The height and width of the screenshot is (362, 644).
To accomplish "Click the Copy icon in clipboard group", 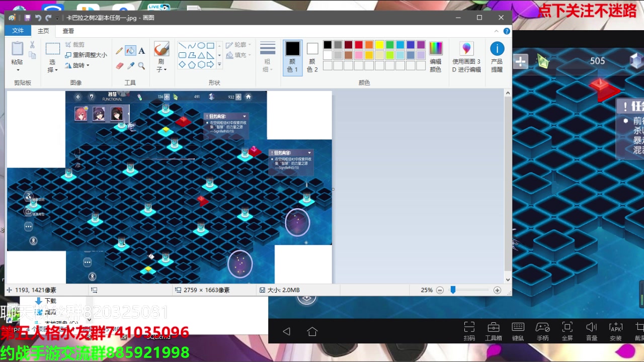I will click(32, 55).
